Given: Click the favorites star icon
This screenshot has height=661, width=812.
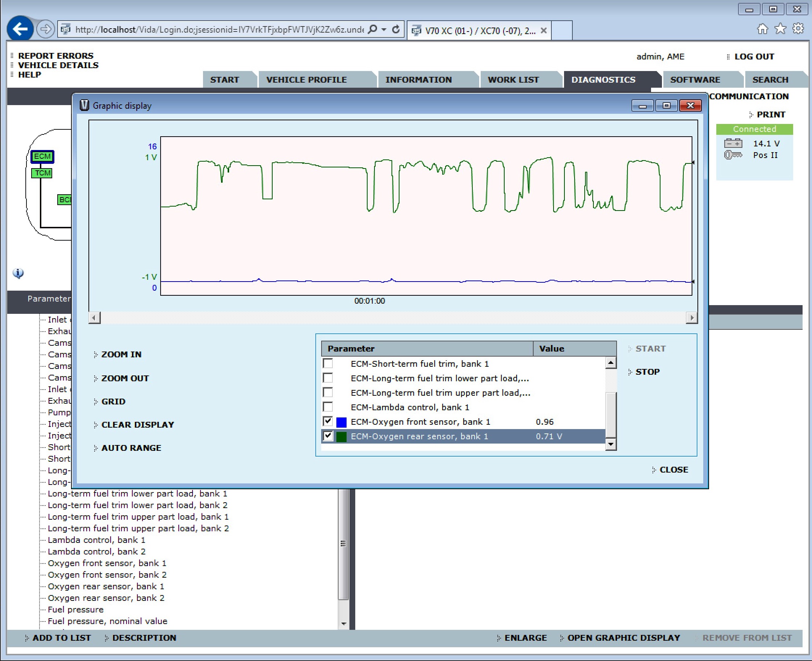Looking at the screenshot, I should point(780,29).
